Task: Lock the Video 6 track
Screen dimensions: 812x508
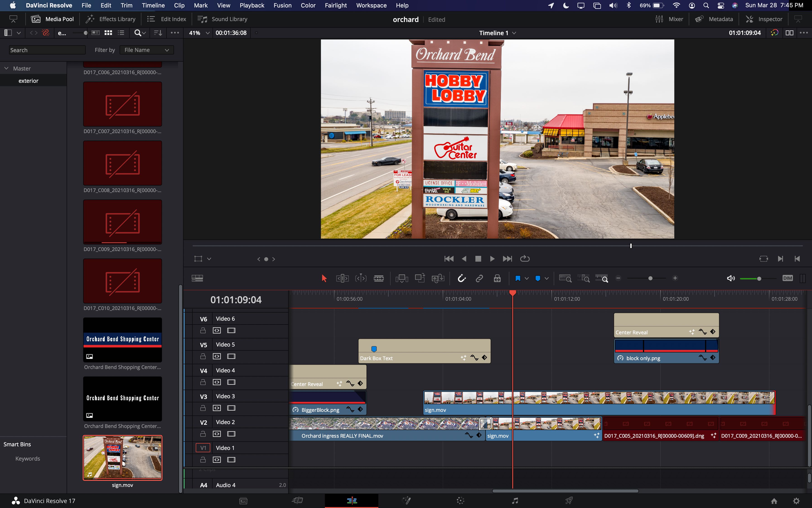Action: [203, 331]
